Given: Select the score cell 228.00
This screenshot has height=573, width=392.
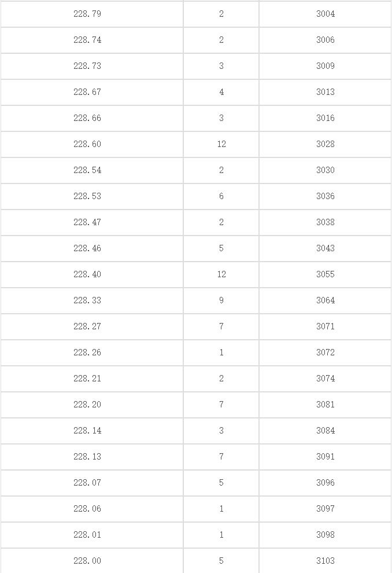Looking at the screenshot, I should coord(87,561).
